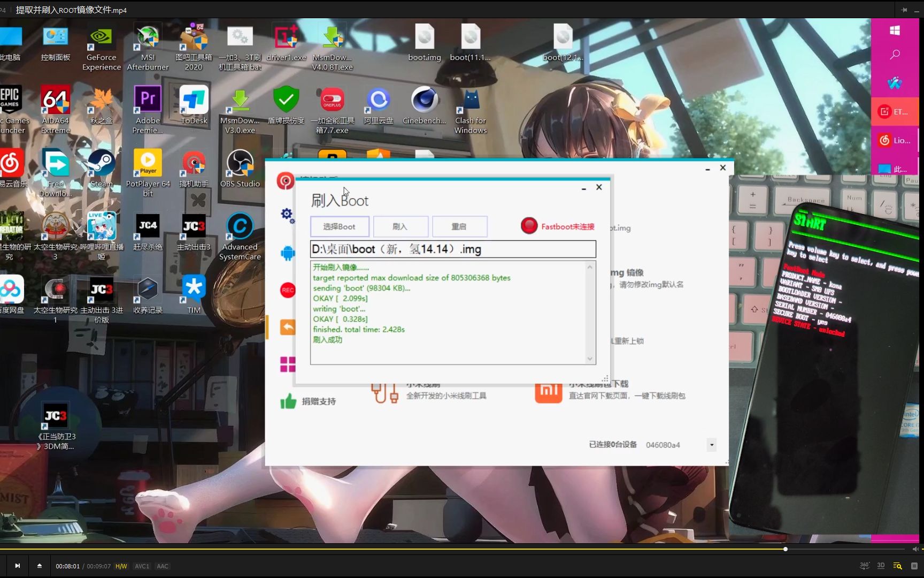The height and width of the screenshot is (578, 924).
Task: Open Adobe Premiere desktop shortcut
Action: pyautogui.click(x=148, y=110)
